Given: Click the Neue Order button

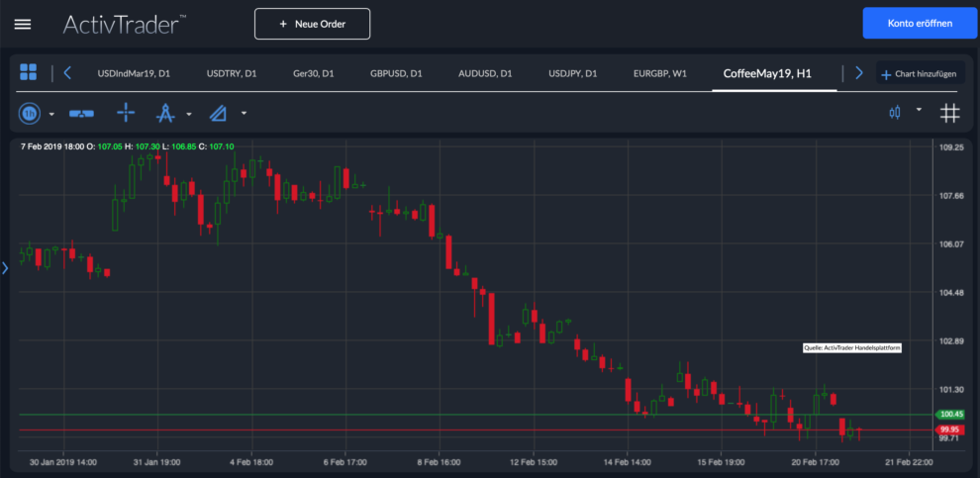Looking at the screenshot, I should [312, 24].
